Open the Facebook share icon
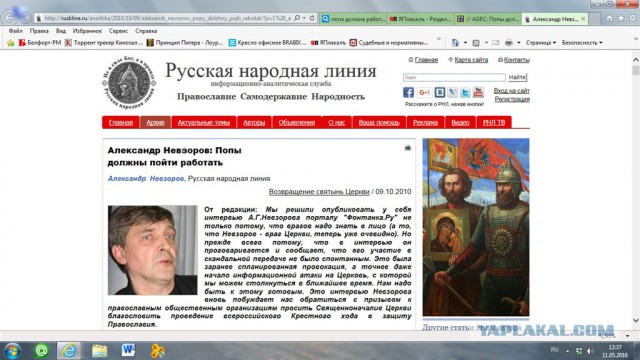The height and width of the screenshot is (360, 640). pyautogui.click(x=408, y=92)
